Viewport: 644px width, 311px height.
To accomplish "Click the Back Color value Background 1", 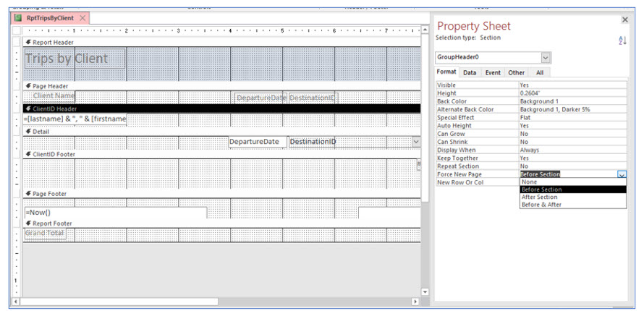I will click(573, 101).
